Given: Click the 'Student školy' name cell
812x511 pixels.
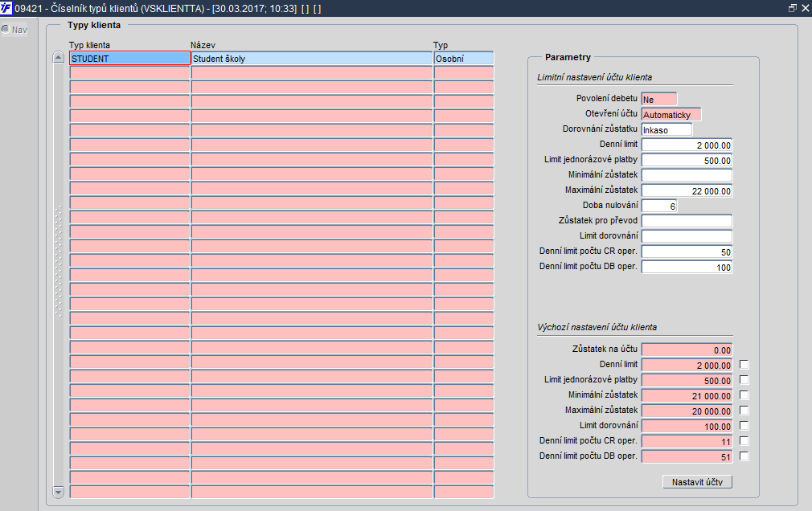Looking at the screenshot, I should tap(312, 59).
